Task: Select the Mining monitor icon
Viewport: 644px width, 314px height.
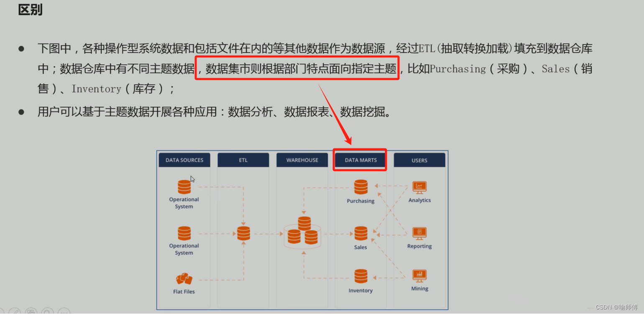Action: click(x=419, y=276)
